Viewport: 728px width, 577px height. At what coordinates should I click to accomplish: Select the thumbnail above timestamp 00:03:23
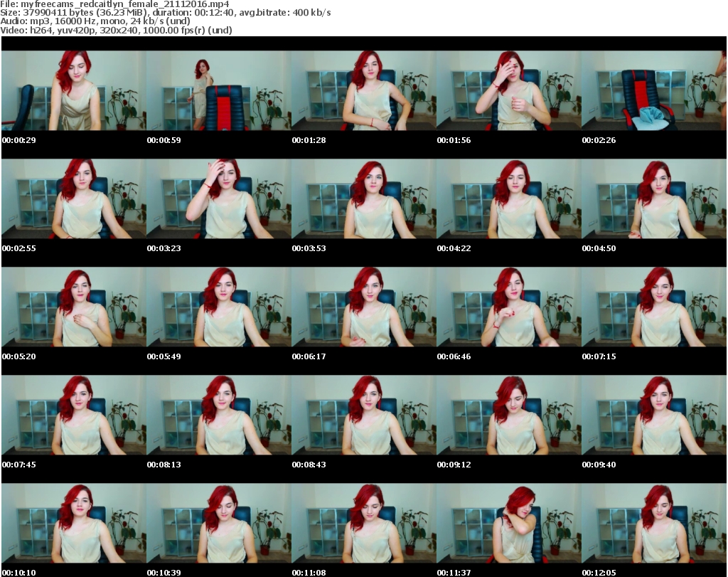[219, 198]
